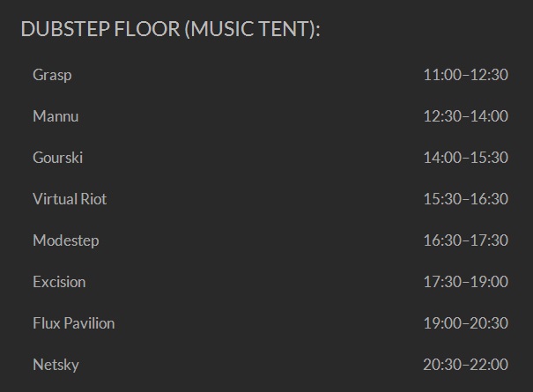Click the word FLOOR in the heading
The width and height of the screenshot is (533, 392).
[147, 29]
